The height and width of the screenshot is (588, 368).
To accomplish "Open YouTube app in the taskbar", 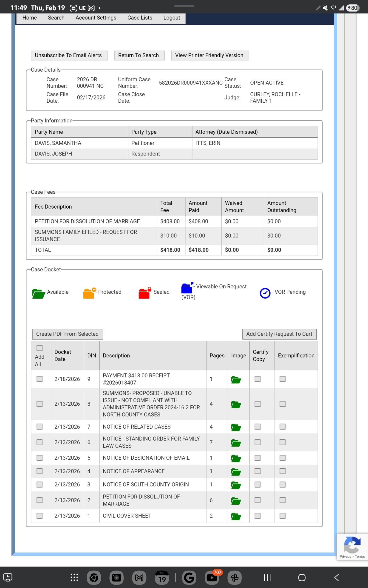I will pos(212,577).
